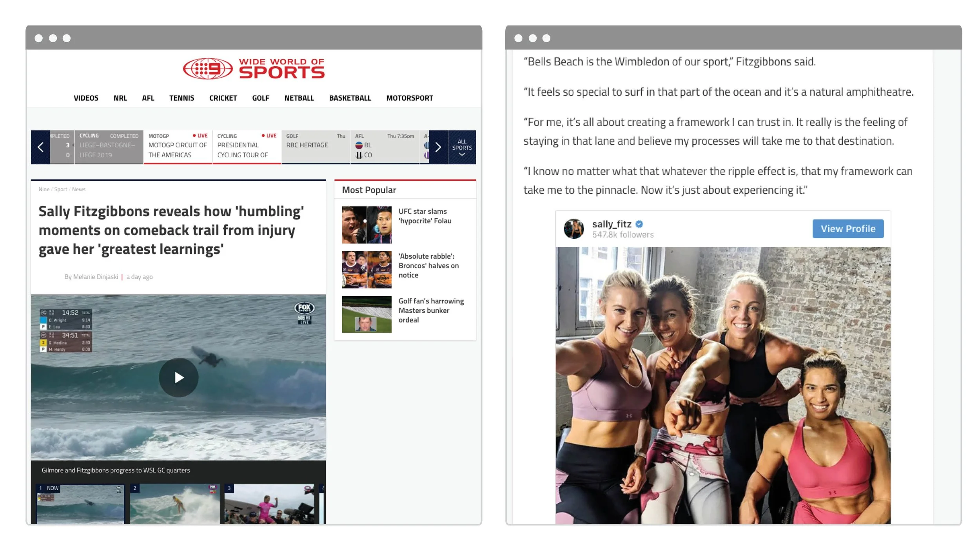Select playlist video 1 marked NOW
The image size is (980, 551).
80,504
